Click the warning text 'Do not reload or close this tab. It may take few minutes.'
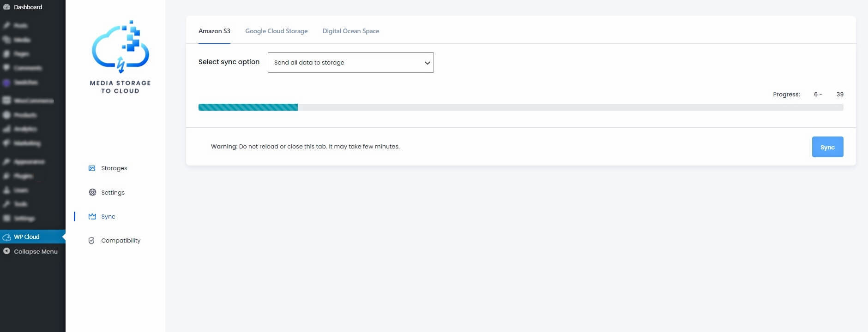Viewport: 868px width, 332px height. tap(319, 147)
